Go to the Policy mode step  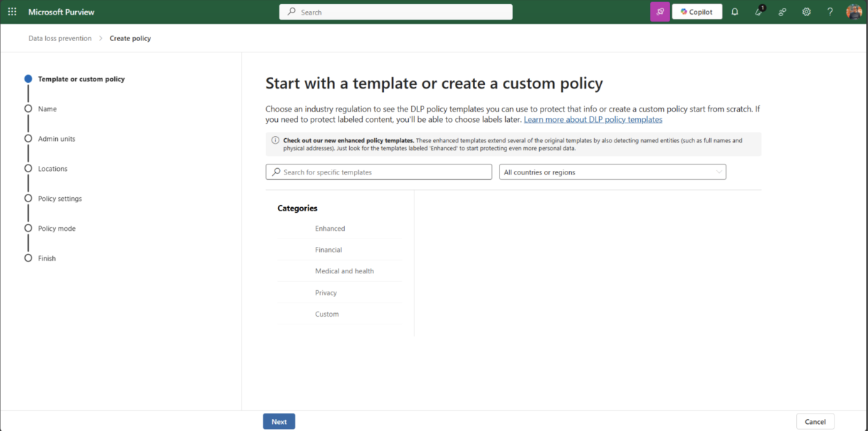50,229
